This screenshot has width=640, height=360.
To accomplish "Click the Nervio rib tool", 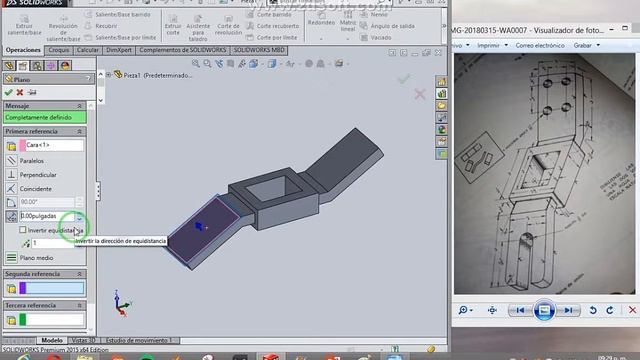I will pyautogui.click(x=374, y=15).
